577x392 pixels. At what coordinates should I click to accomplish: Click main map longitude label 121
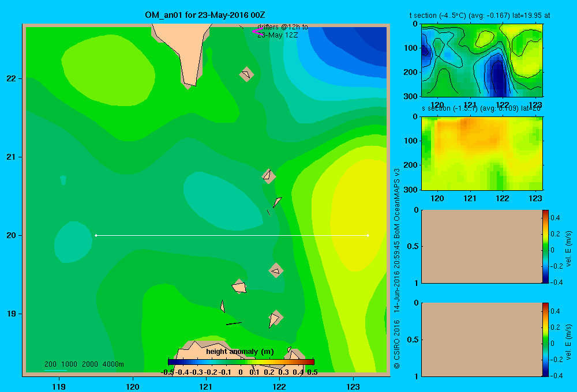206,386
